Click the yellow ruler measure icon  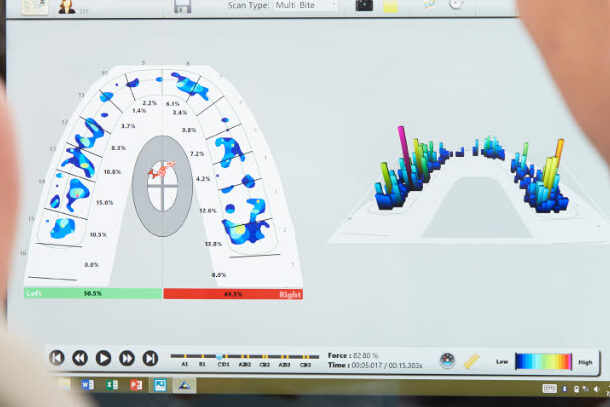[472, 361]
